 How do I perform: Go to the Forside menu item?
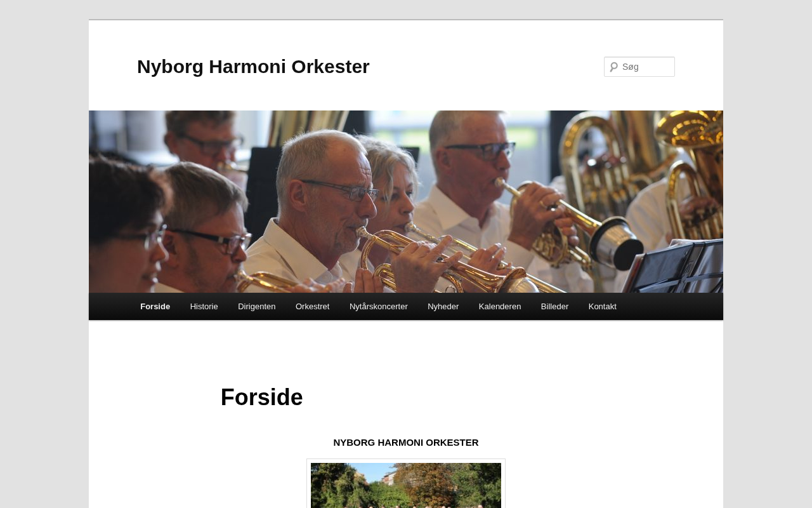click(x=155, y=307)
